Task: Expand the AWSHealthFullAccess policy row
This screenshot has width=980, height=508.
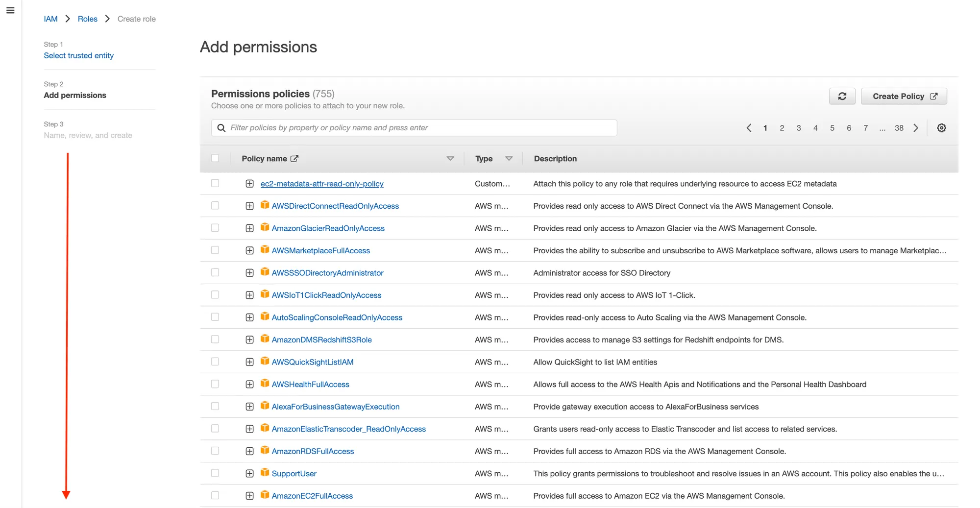Action: coord(249,384)
